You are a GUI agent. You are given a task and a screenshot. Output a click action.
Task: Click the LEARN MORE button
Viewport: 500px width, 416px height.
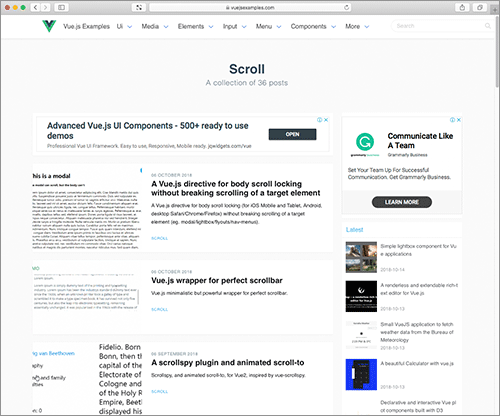click(402, 202)
